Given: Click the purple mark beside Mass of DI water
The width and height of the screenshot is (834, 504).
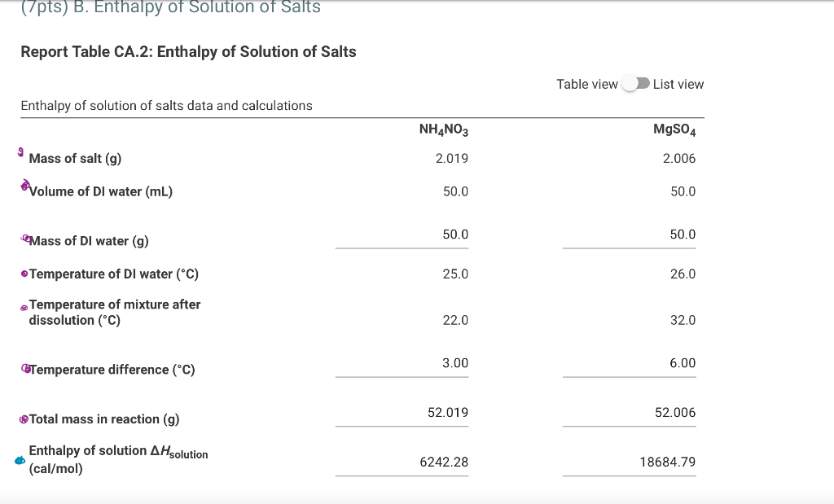Looking at the screenshot, I should [x=24, y=239].
